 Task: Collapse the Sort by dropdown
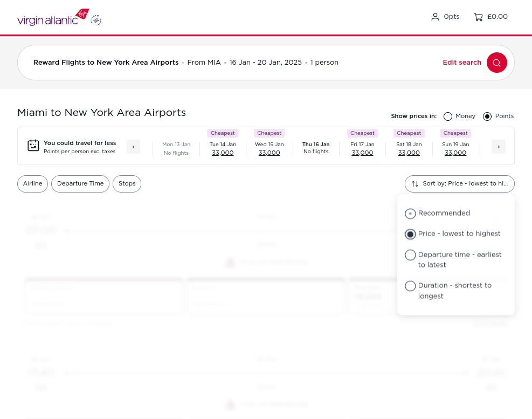[x=459, y=184]
